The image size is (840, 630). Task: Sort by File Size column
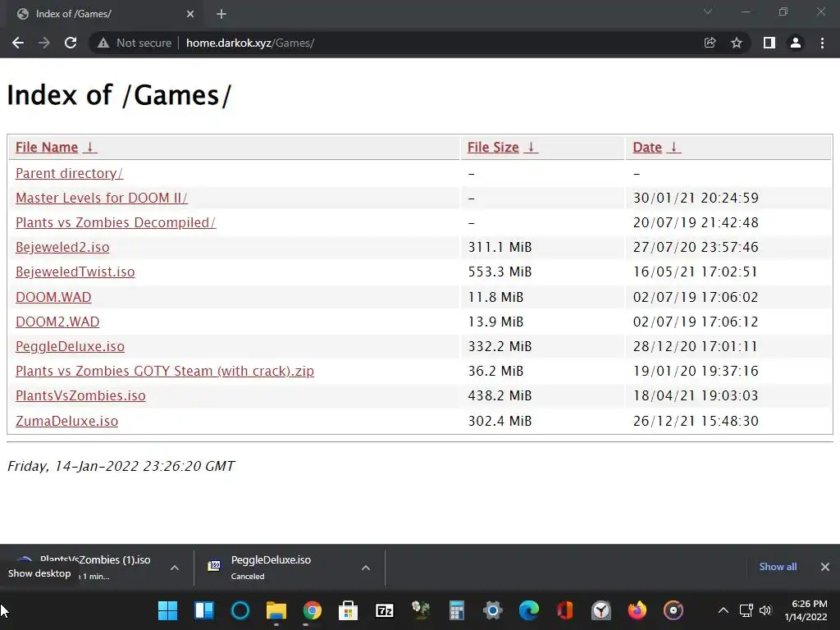click(503, 148)
